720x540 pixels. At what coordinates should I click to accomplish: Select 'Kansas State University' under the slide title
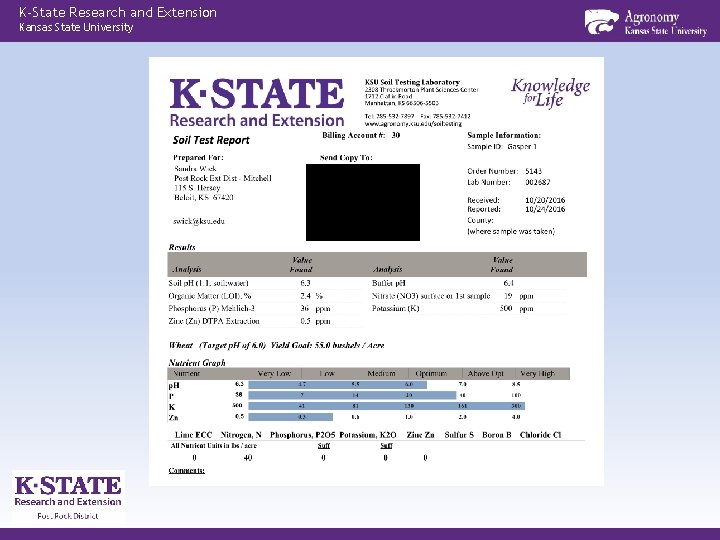click(x=76, y=28)
